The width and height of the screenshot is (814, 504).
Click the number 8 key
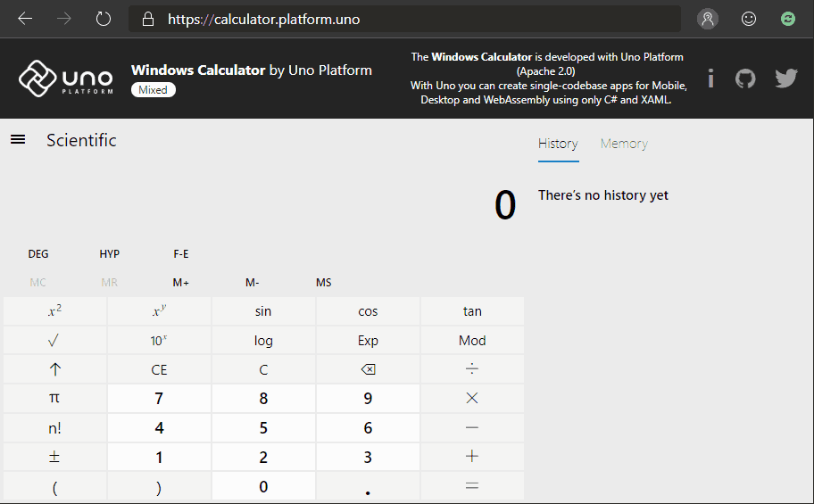click(x=263, y=398)
